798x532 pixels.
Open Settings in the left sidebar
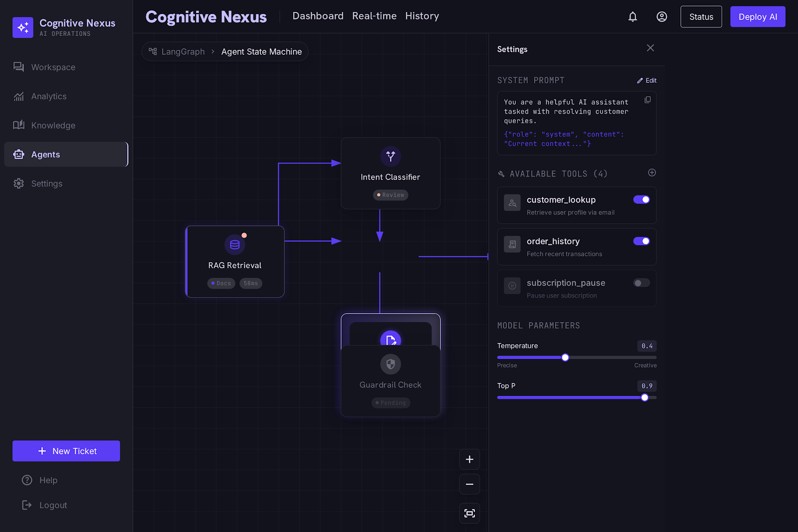point(66,183)
